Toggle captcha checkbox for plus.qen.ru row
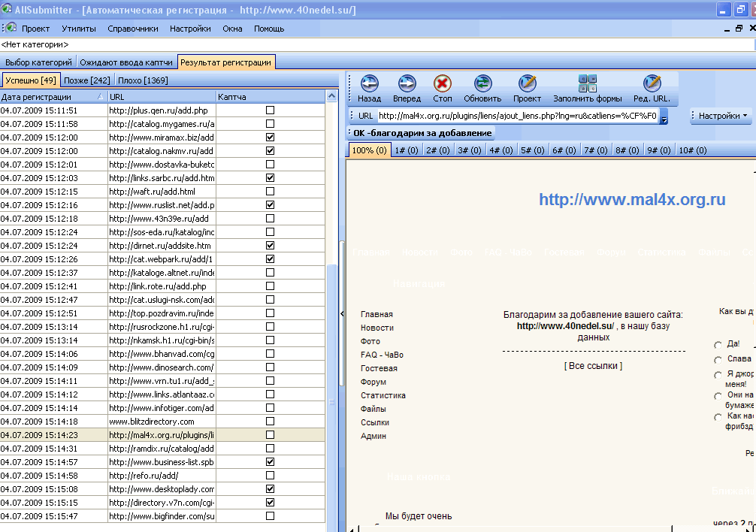The height and width of the screenshot is (532, 756). pos(270,110)
